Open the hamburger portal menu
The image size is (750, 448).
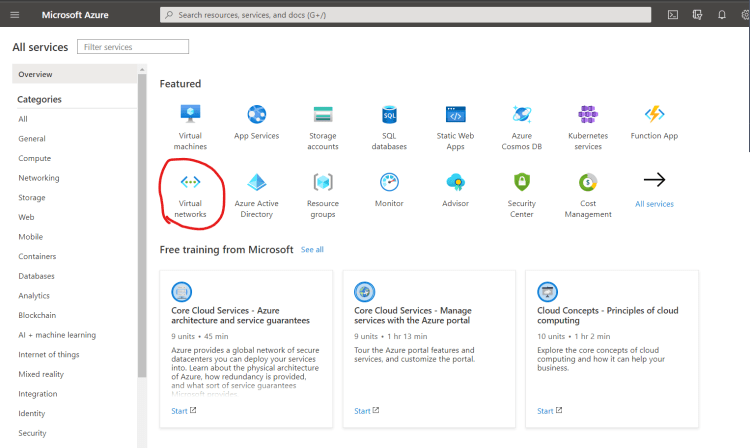(15, 15)
